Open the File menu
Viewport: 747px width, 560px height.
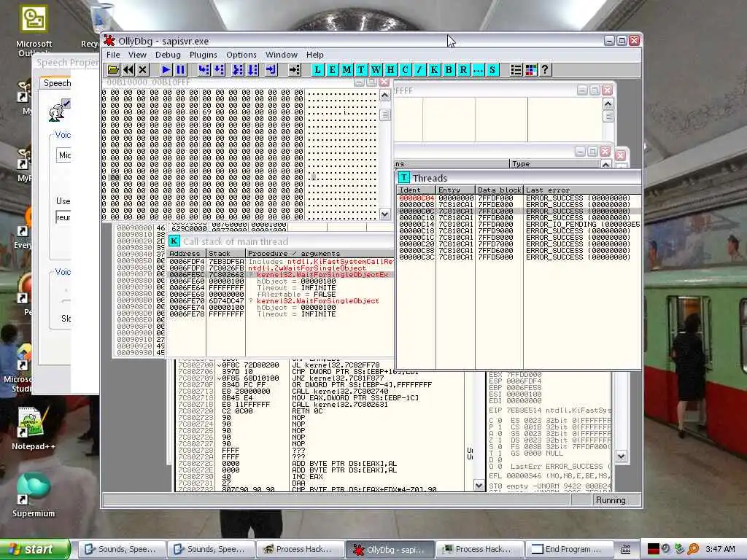pyautogui.click(x=113, y=55)
